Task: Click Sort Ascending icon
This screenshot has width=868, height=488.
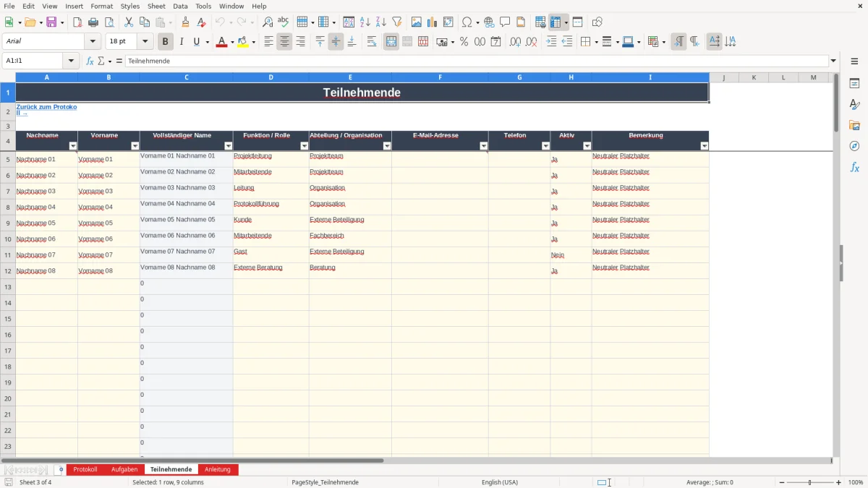Action: pos(365,22)
